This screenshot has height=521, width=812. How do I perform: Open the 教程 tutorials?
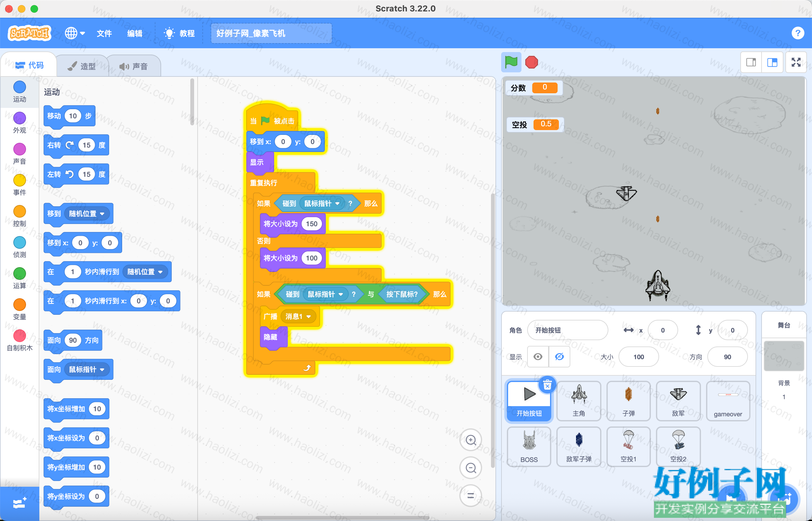pyautogui.click(x=179, y=33)
